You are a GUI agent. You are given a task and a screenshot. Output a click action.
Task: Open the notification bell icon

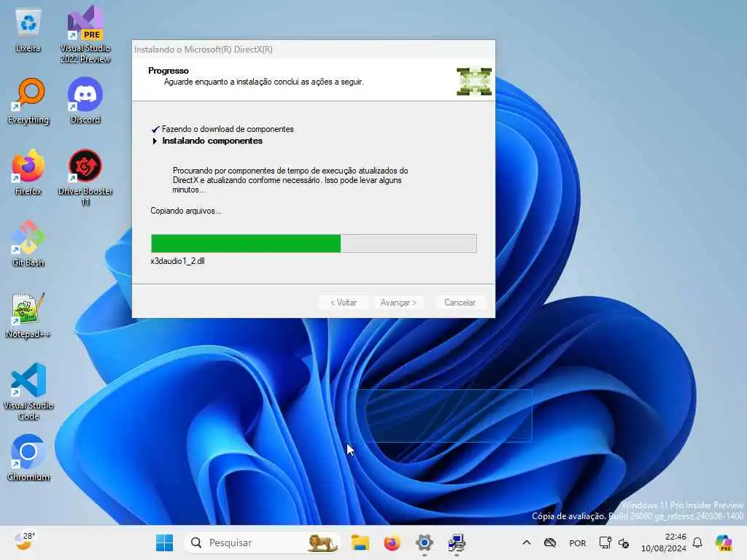pos(697,542)
